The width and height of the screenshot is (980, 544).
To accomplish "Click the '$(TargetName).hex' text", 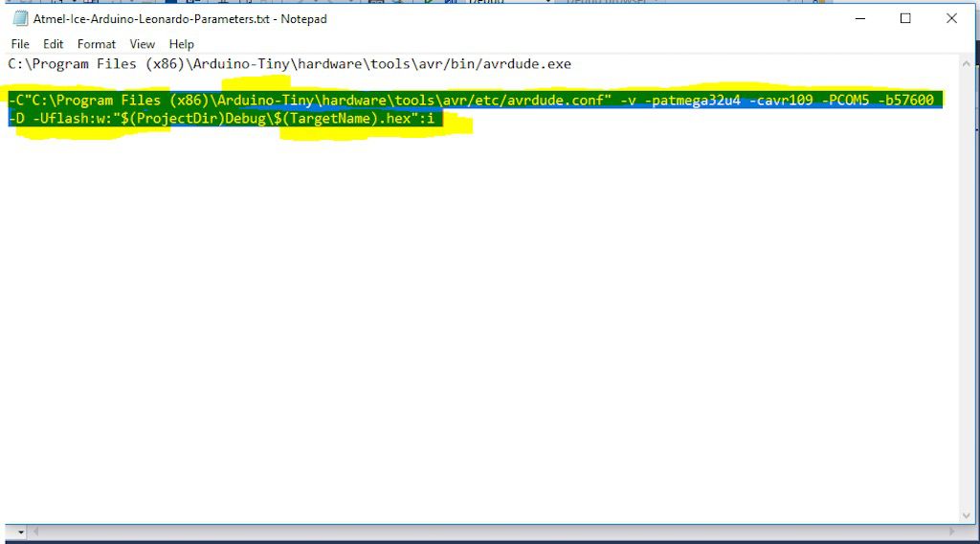I will pyautogui.click(x=342, y=118).
